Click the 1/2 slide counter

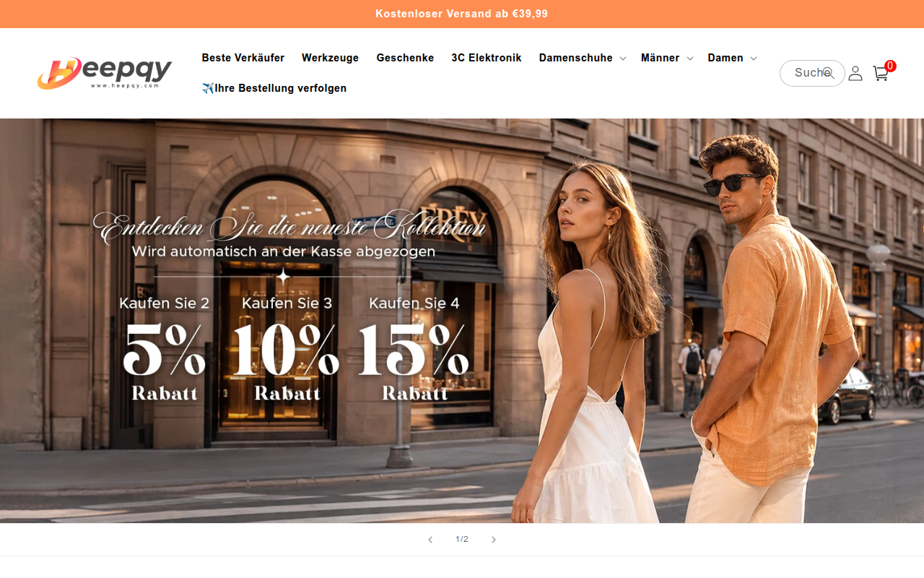[x=462, y=540]
